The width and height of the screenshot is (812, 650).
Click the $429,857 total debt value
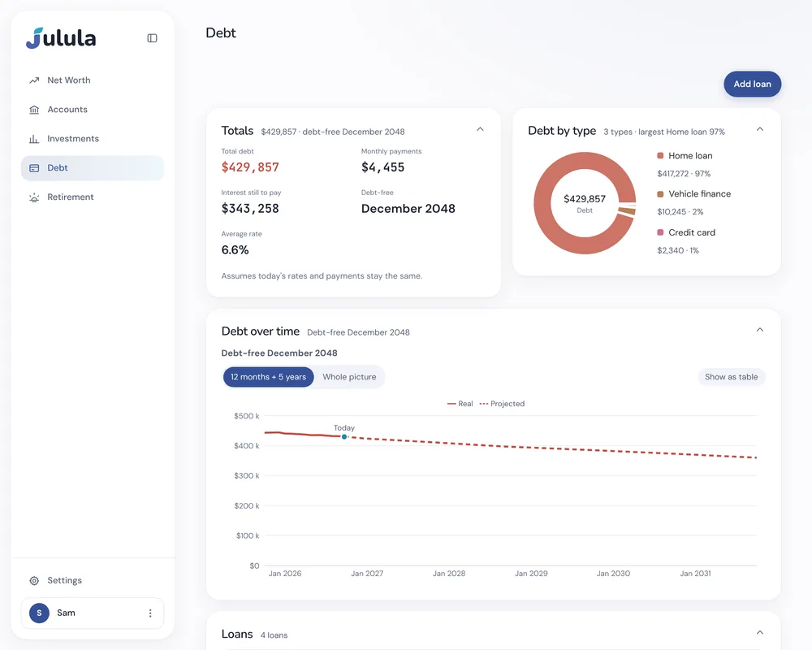coord(250,167)
